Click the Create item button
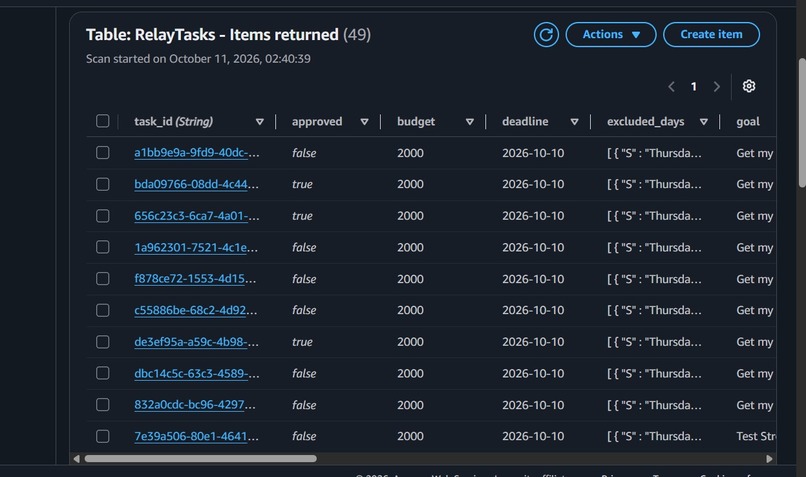The height and width of the screenshot is (477, 806). coord(711,34)
